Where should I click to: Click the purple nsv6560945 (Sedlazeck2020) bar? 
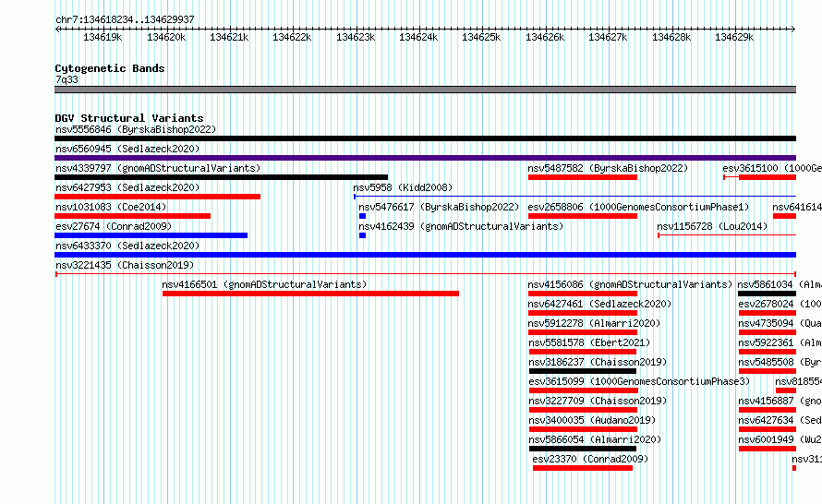coord(425,158)
